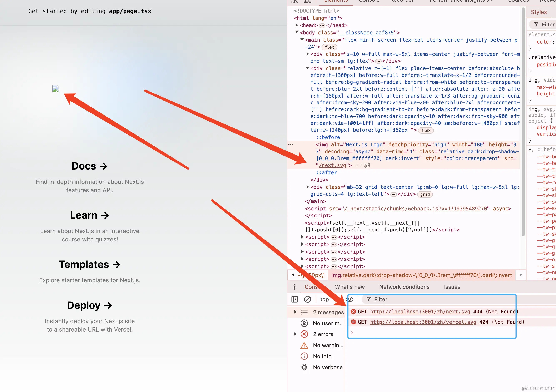Expand the head element node

click(x=297, y=25)
